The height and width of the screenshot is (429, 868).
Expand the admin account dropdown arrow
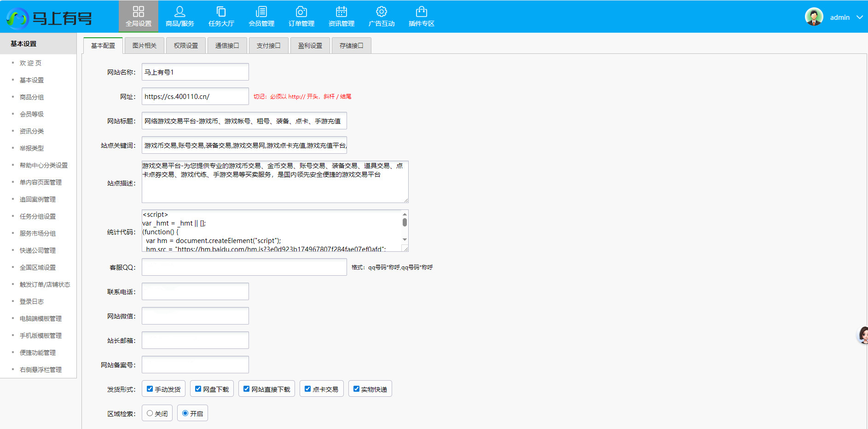(859, 17)
